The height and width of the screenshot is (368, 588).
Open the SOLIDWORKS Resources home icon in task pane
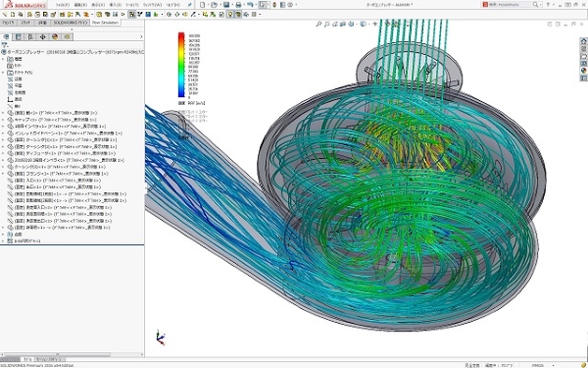pyautogui.click(x=583, y=41)
